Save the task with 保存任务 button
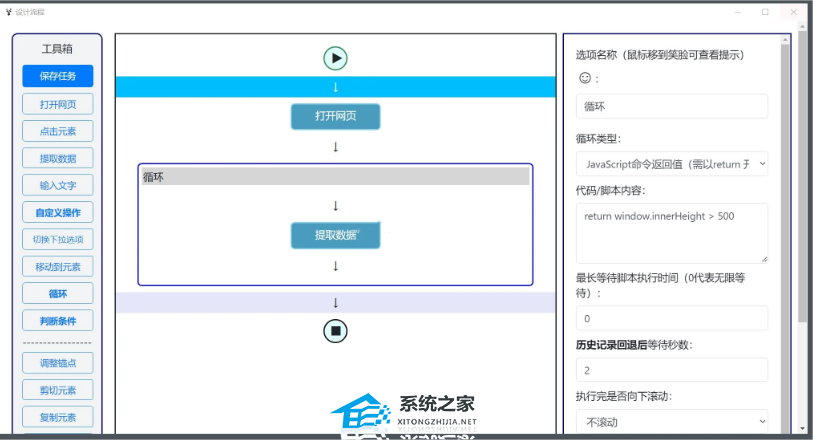The width and height of the screenshot is (813, 440). click(58, 76)
